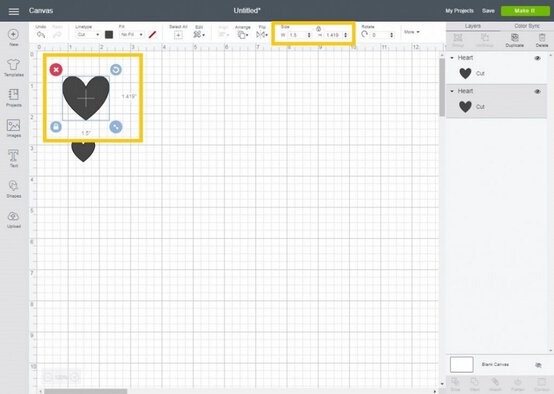This screenshot has width=554, height=394.
Task: Open the Linetype Cut dropdown
Action: [88, 35]
